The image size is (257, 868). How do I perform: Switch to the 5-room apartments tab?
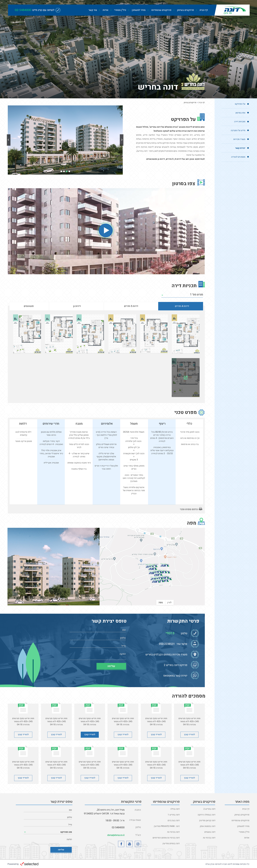pyautogui.click(x=131, y=306)
